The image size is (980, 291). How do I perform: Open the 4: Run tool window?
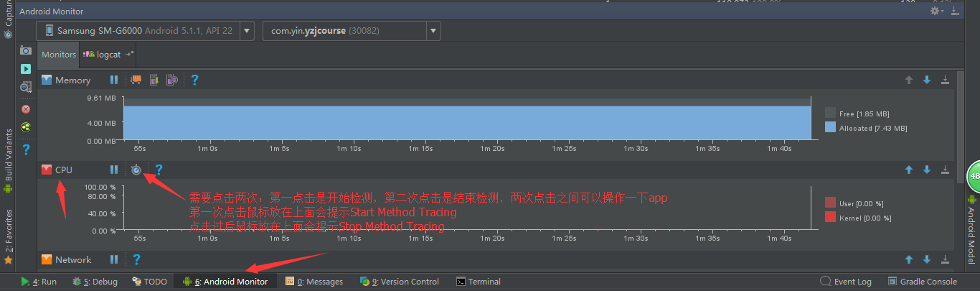[x=39, y=282]
